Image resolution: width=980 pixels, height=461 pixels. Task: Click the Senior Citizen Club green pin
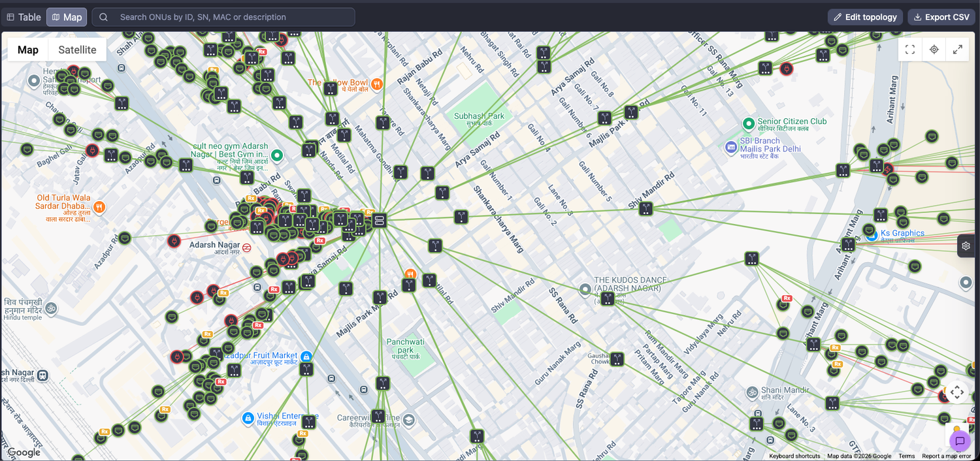749,123
